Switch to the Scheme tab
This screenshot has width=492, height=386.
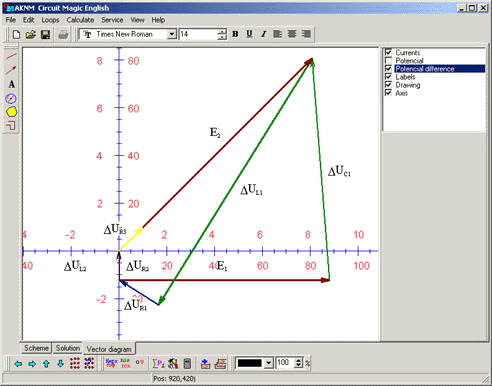point(36,348)
